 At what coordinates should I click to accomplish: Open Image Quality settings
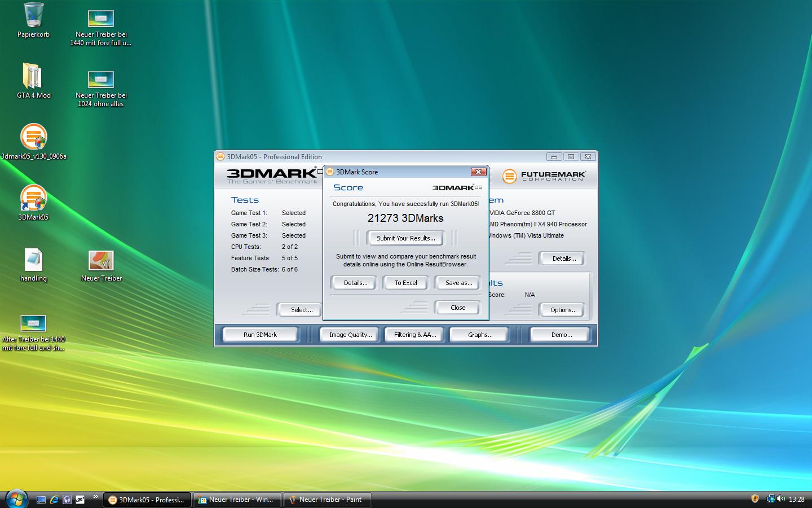click(x=350, y=335)
